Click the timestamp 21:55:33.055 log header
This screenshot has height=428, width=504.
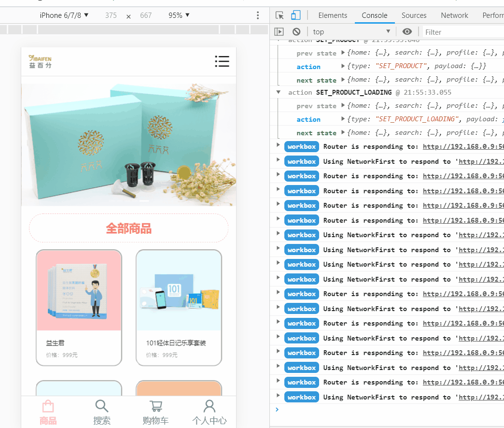[428, 92]
